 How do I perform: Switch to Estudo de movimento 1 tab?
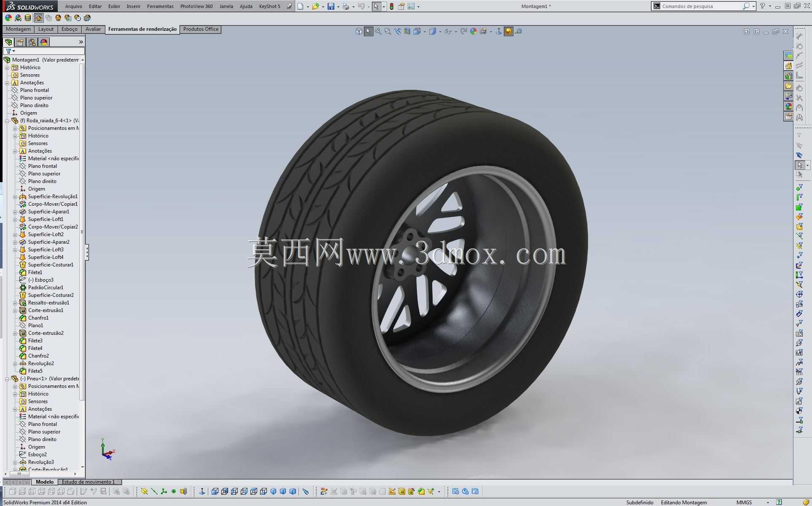[89, 482]
